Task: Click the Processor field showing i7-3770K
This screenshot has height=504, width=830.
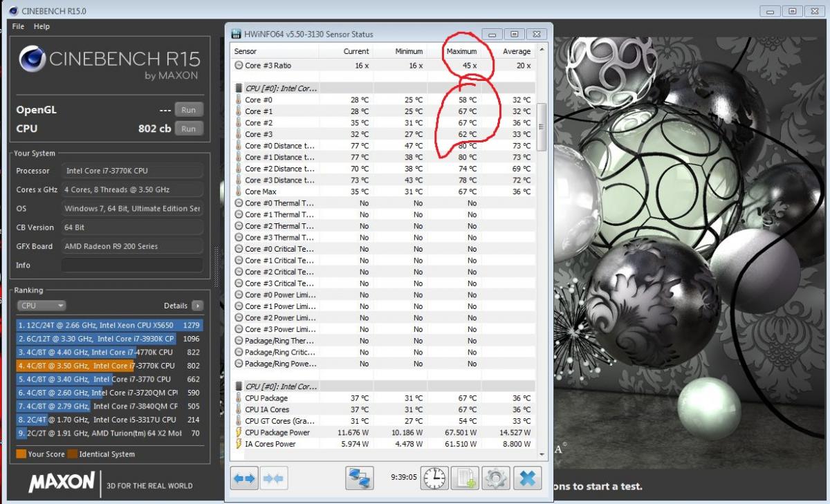Action: pos(132,171)
